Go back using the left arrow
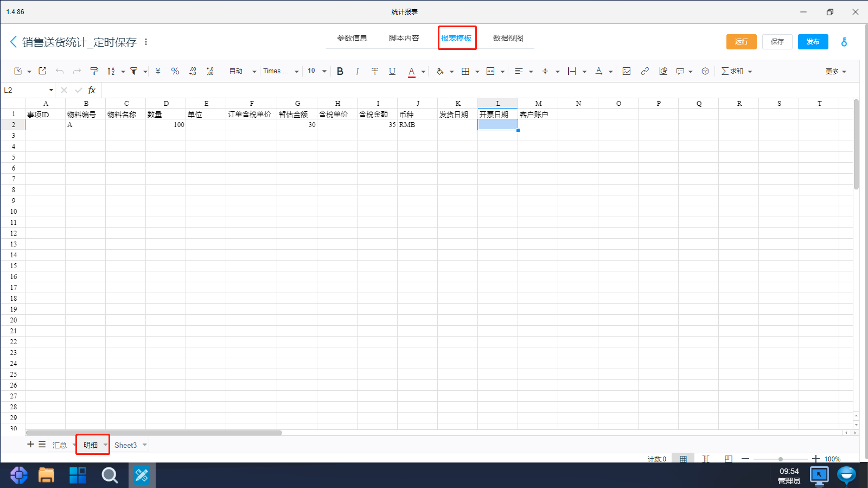The height and width of the screenshot is (488, 868). point(14,42)
